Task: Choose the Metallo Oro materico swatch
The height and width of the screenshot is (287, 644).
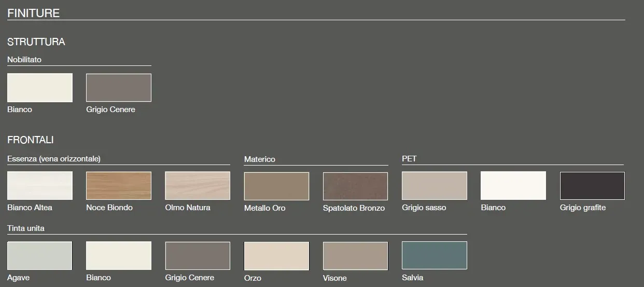Action: click(276, 186)
